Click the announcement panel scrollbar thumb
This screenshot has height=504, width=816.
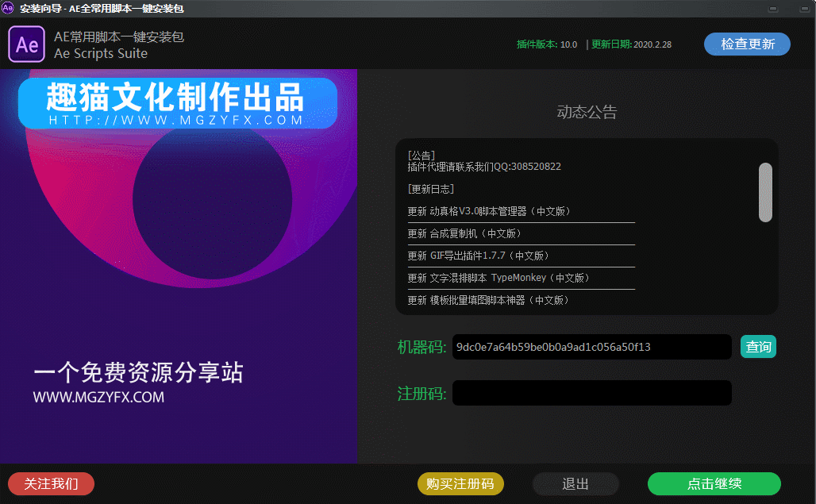pos(765,192)
